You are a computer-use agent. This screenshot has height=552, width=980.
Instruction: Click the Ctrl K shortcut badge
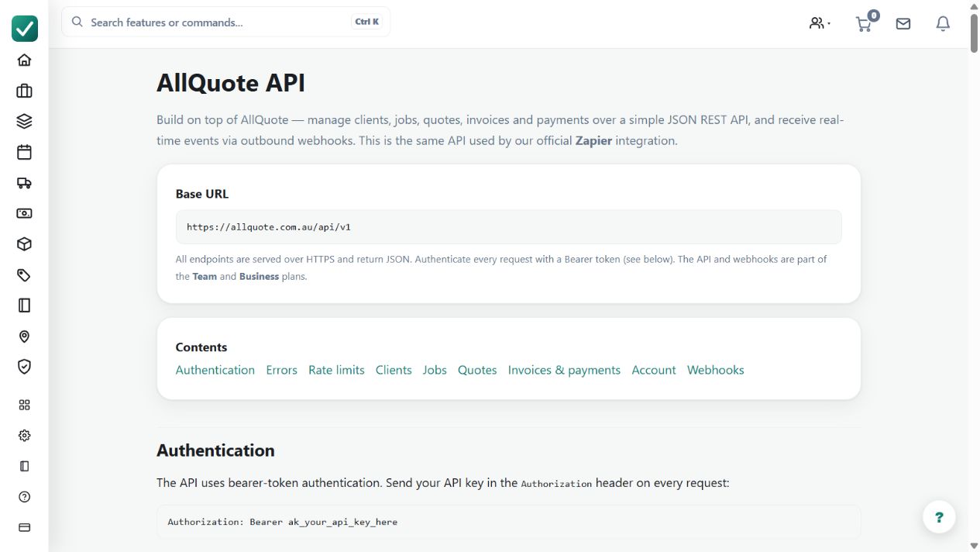pyautogui.click(x=367, y=22)
